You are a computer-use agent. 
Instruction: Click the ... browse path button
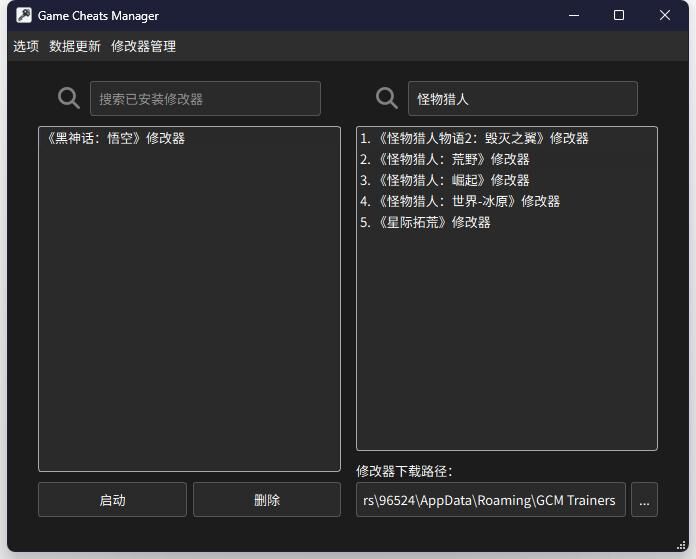tap(644, 500)
